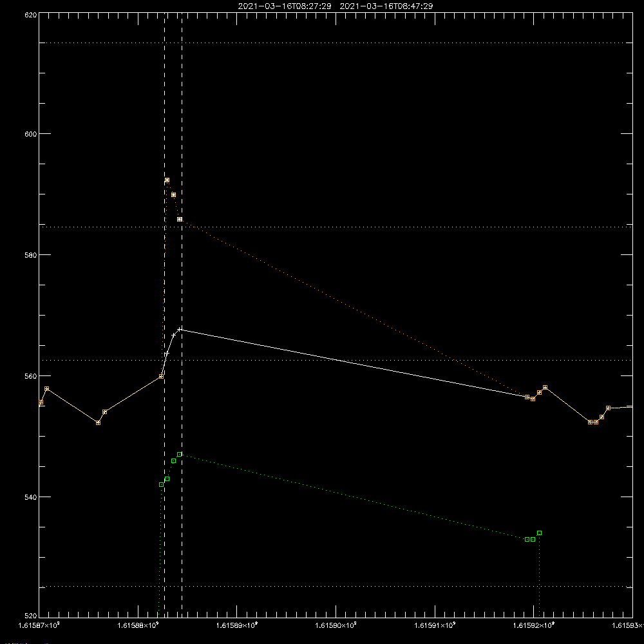The height and width of the screenshot is (644, 644).
Task: Select the horizontal dotted line near 585
Action: coord(336,227)
